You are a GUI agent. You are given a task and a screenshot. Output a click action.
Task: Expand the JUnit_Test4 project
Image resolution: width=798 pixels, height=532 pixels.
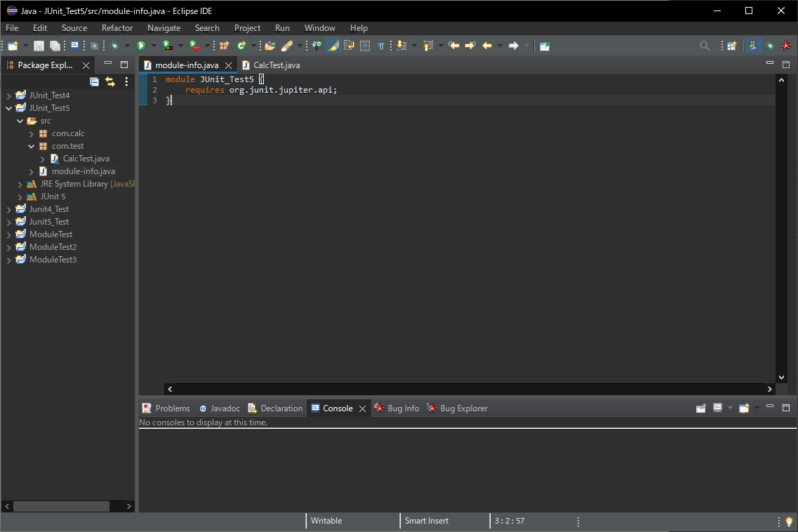tap(8, 95)
